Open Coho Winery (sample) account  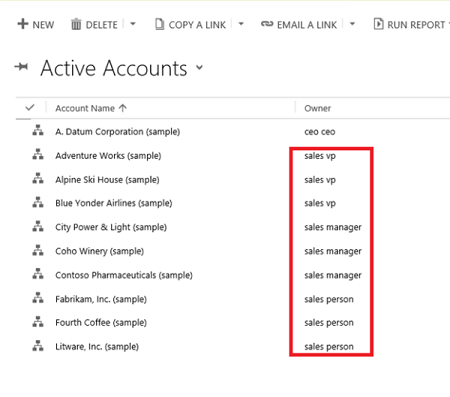pos(100,251)
